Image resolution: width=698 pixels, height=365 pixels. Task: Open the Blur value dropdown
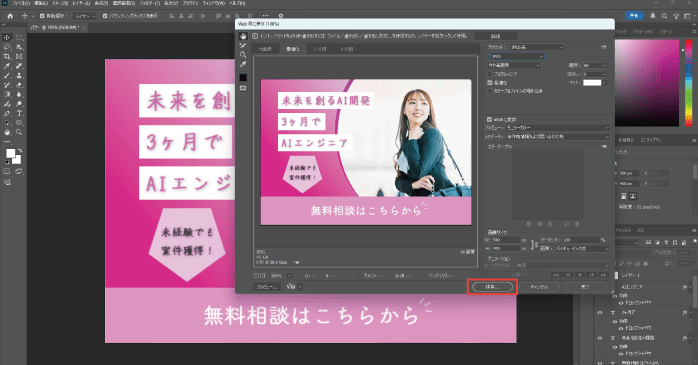(x=604, y=74)
